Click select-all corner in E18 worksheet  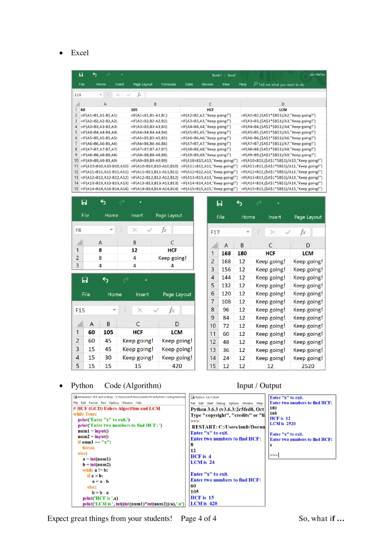click(x=77, y=104)
